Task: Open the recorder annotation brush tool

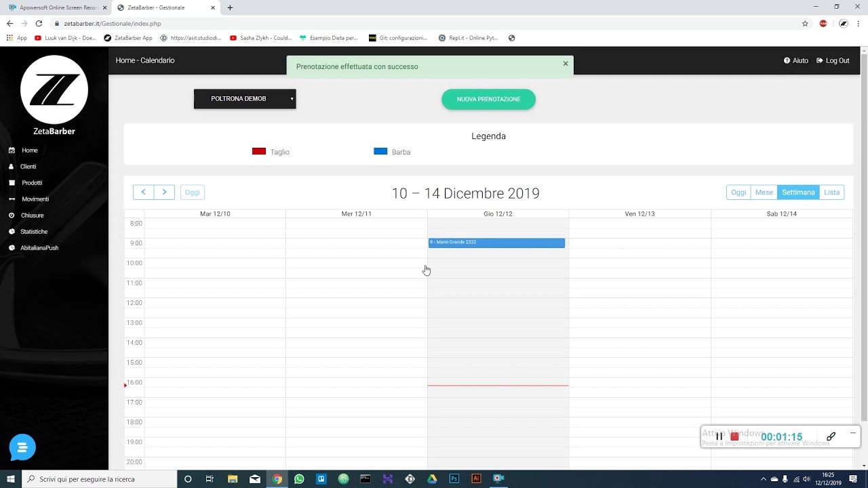Action: tap(831, 436)
